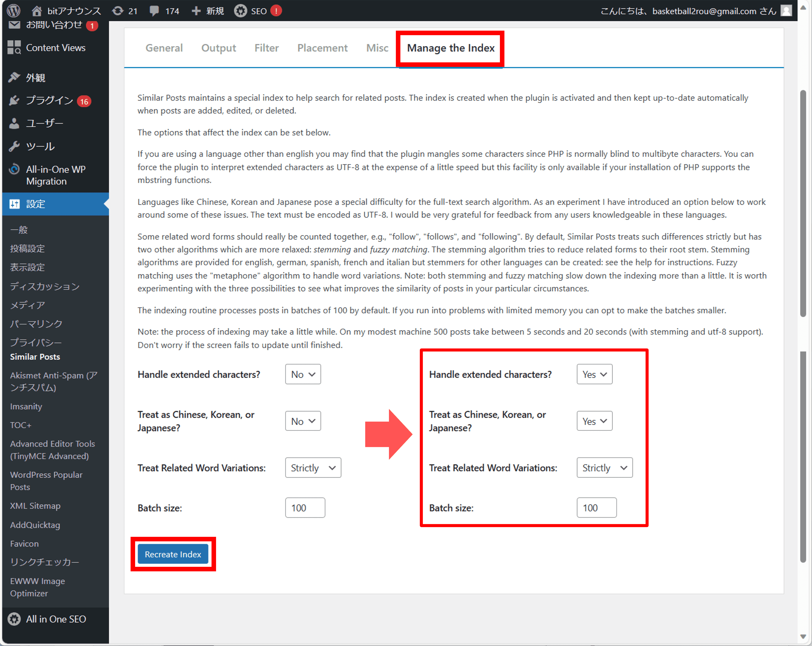Click the お問い合わせ notification badge
The height and width of the screenshot is (646, 812).
click(x=92, y=26)
